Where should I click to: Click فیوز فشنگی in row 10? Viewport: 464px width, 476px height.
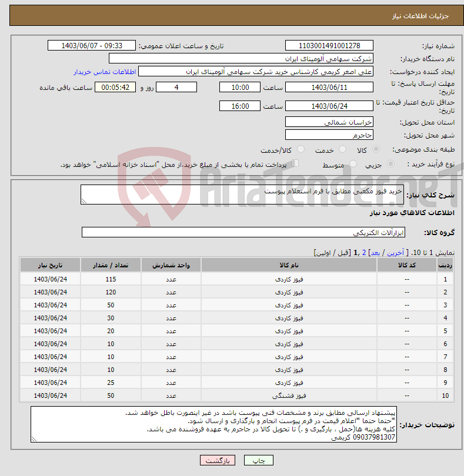(x=289, y=395)
